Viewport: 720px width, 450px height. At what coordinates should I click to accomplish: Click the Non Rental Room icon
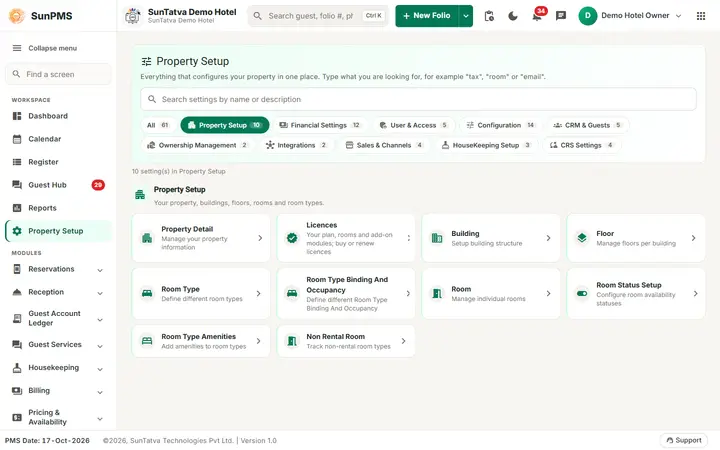pos(292,341)
